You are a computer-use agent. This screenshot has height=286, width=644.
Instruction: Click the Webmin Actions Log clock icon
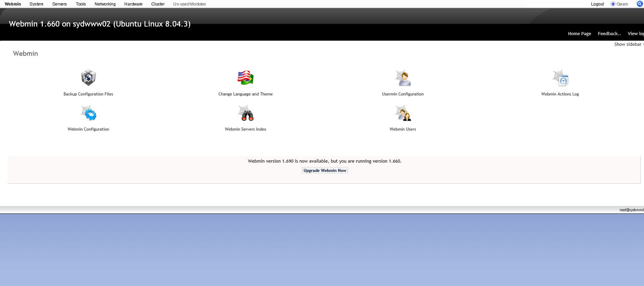[560, 78]
